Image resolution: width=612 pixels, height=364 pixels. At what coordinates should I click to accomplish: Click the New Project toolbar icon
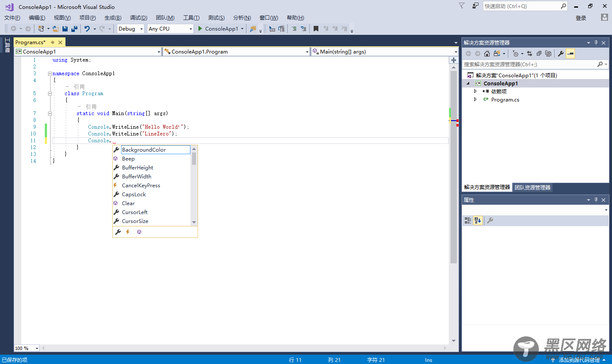[x=41, y=29]
